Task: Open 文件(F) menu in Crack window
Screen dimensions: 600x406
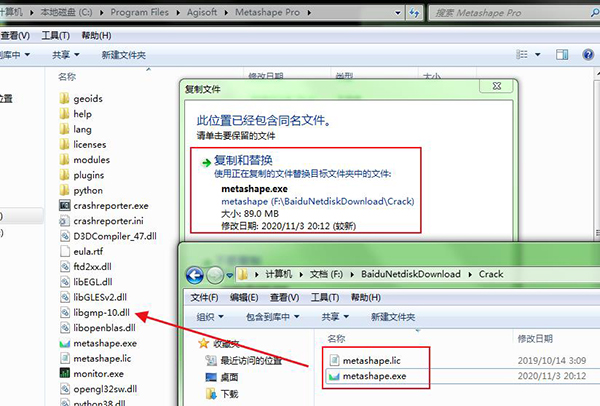Action: tap(204, 297)
